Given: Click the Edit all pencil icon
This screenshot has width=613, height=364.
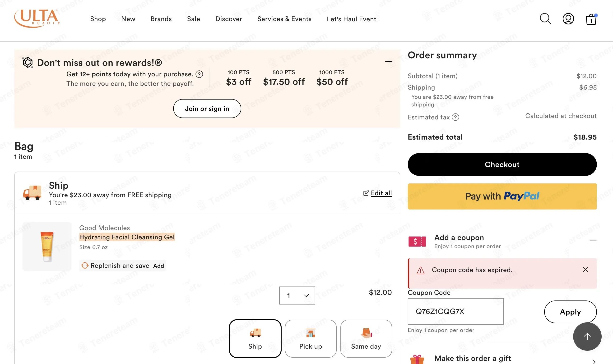Looking at the screenshot, I should click(366, 193).
